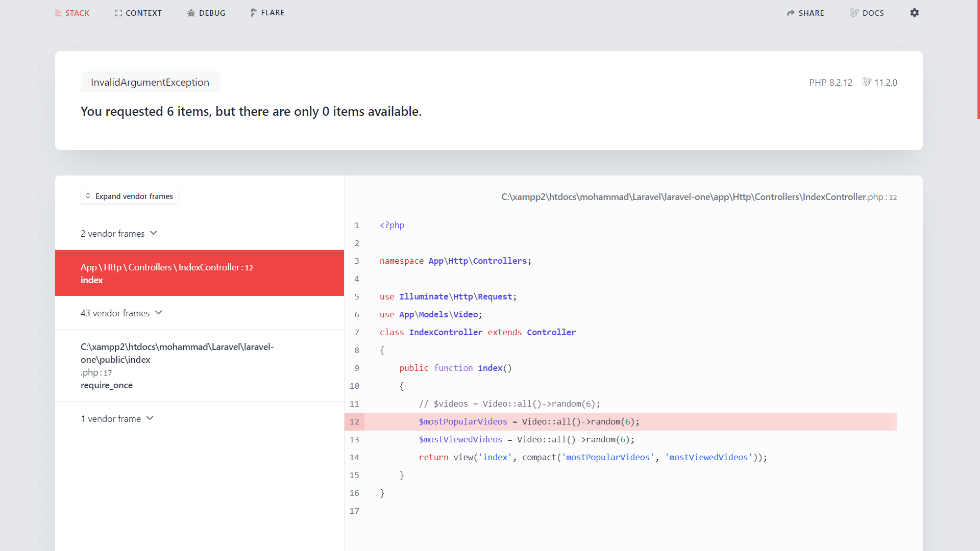Click the settings gear icon
The image size is (980, 551).
click(914, 13)
